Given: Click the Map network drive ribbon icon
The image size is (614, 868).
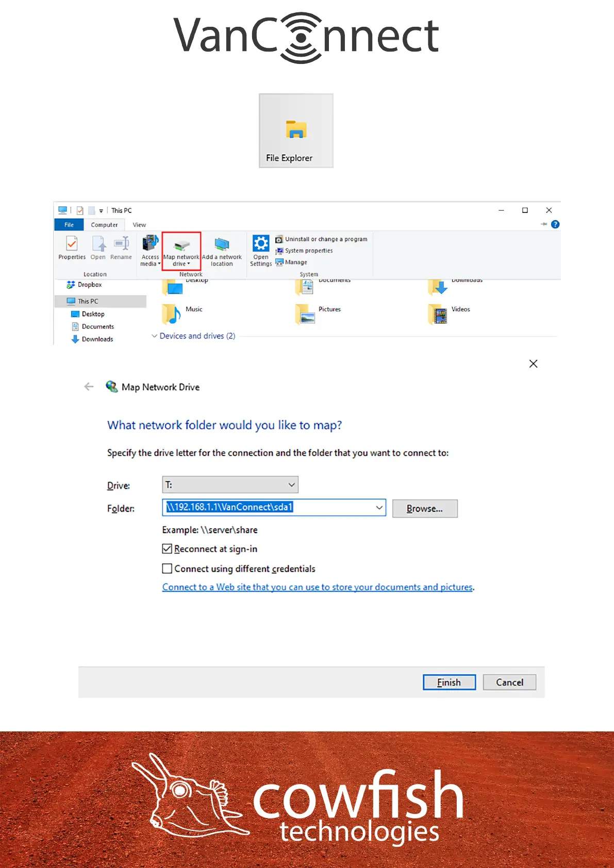Looking at the screenshot, I should [x=181, y=251].
